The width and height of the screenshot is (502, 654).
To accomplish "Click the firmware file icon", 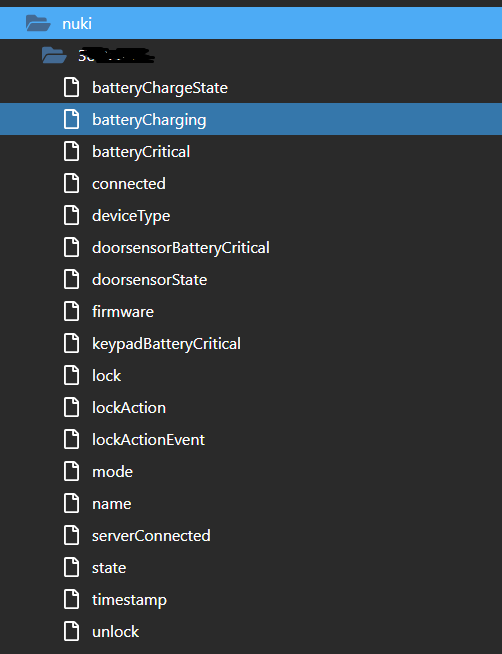I will point(71,312).
